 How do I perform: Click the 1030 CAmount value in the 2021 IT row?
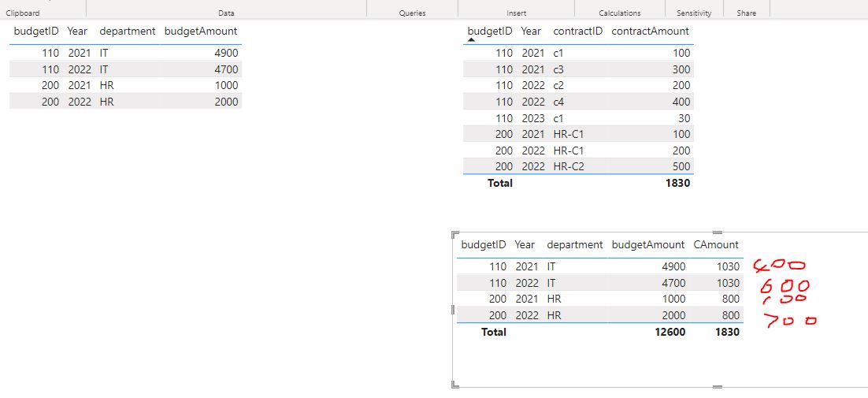727,266
